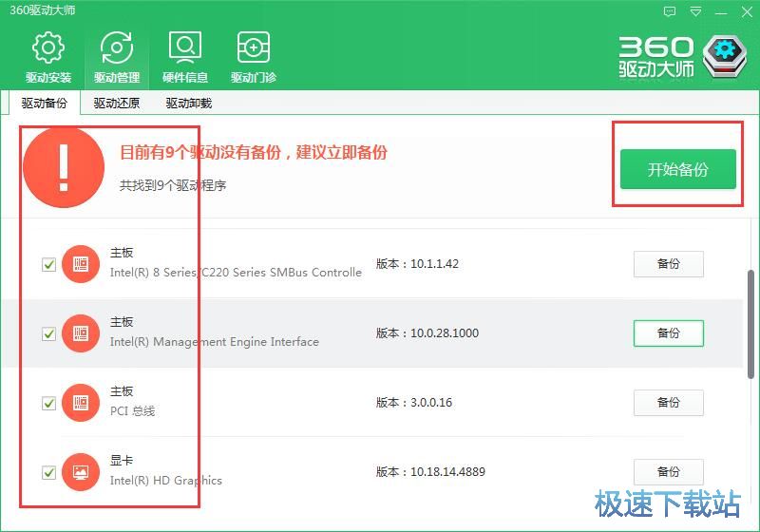Click the red exclamation warning icon

[x=64, y=166]
